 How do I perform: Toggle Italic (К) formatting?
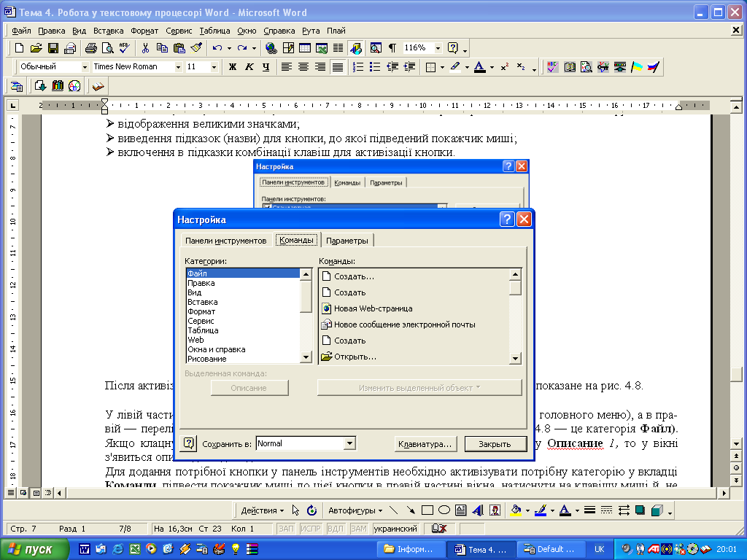(249, 66)
